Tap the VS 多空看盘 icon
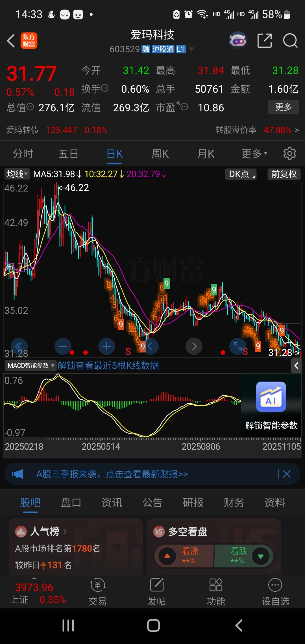Viewport: 305px width, 644px height. [159, 532]
